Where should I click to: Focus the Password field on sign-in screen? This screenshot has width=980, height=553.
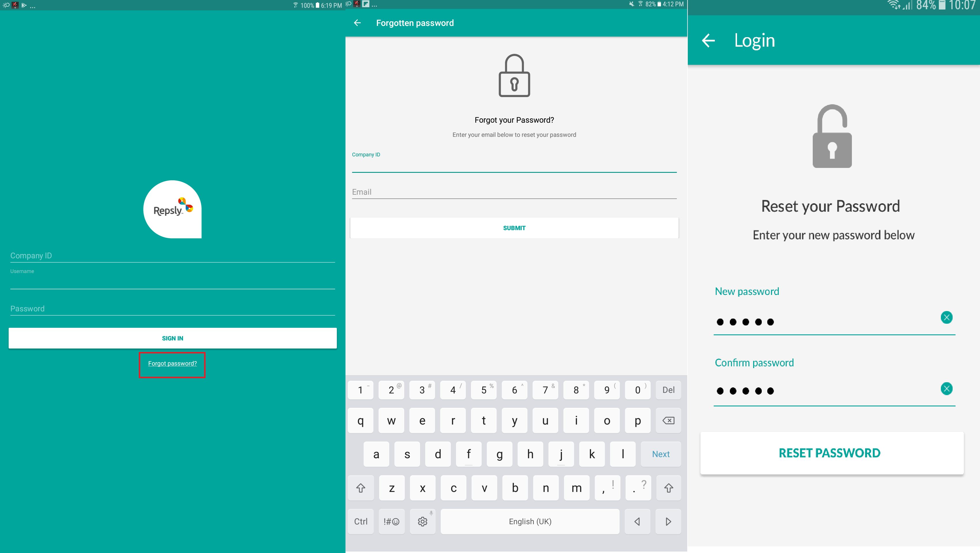173,309
